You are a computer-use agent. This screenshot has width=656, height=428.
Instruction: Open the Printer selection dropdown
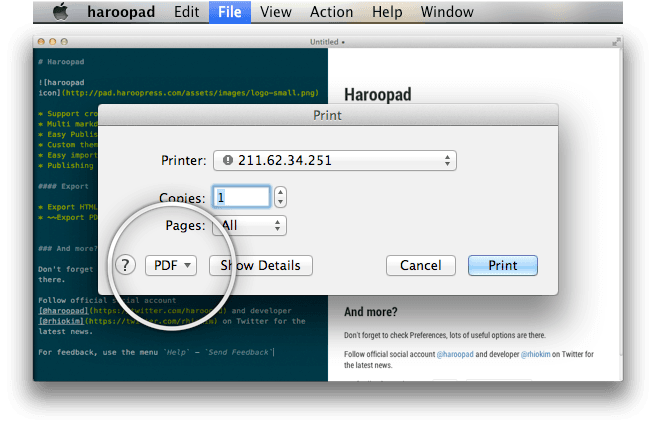335,161
